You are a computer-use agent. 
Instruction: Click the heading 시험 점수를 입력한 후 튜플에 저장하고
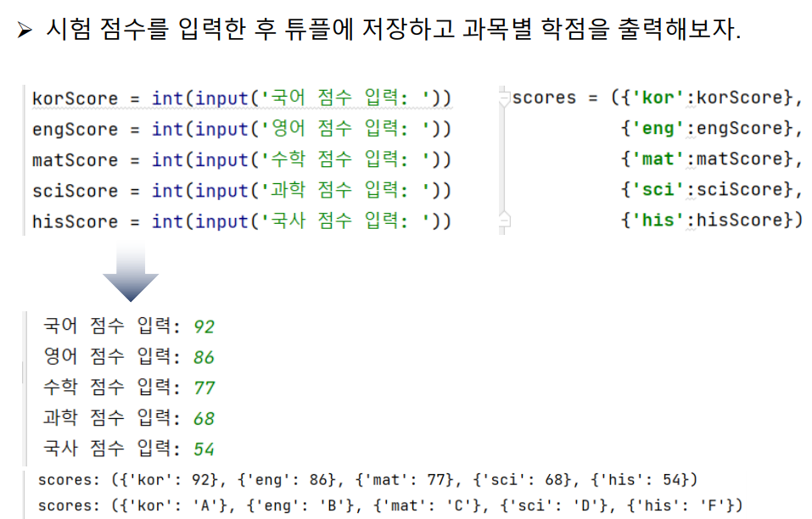[x=250, y=29]
